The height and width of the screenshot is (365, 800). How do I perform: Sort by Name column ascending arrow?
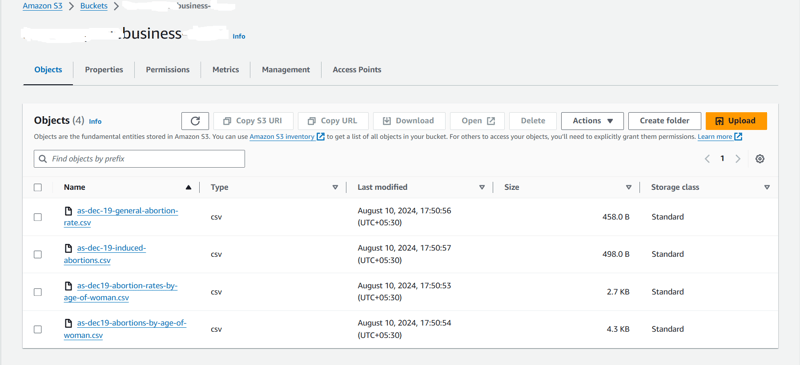click(x=189, y=187)
